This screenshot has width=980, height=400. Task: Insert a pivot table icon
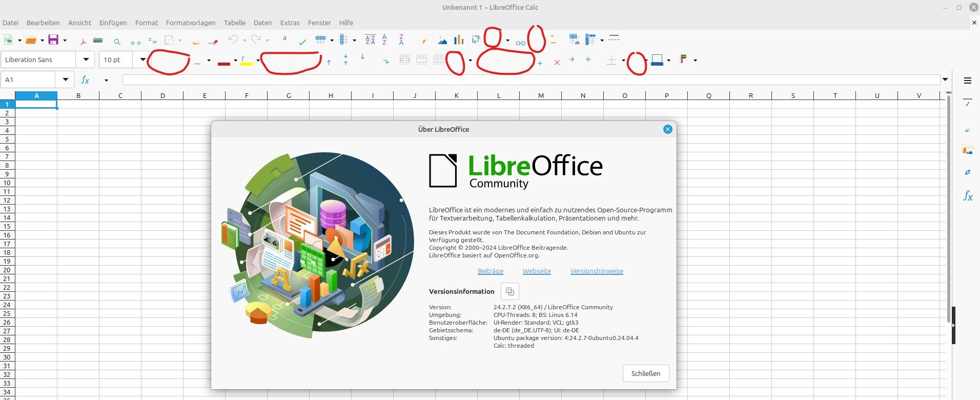476,39
